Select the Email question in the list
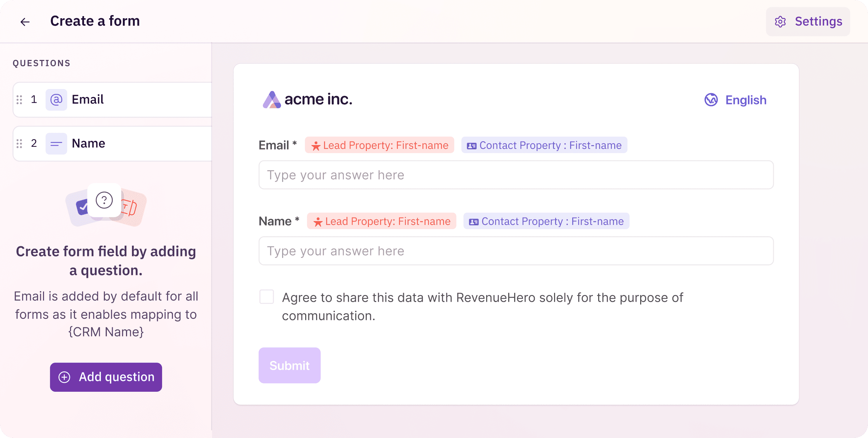Image resolution: width=868 pixels, height=438 pixels. [112, 100]
